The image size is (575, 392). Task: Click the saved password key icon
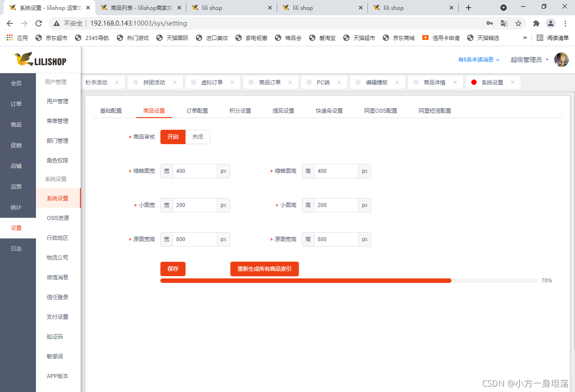[490, 23]
